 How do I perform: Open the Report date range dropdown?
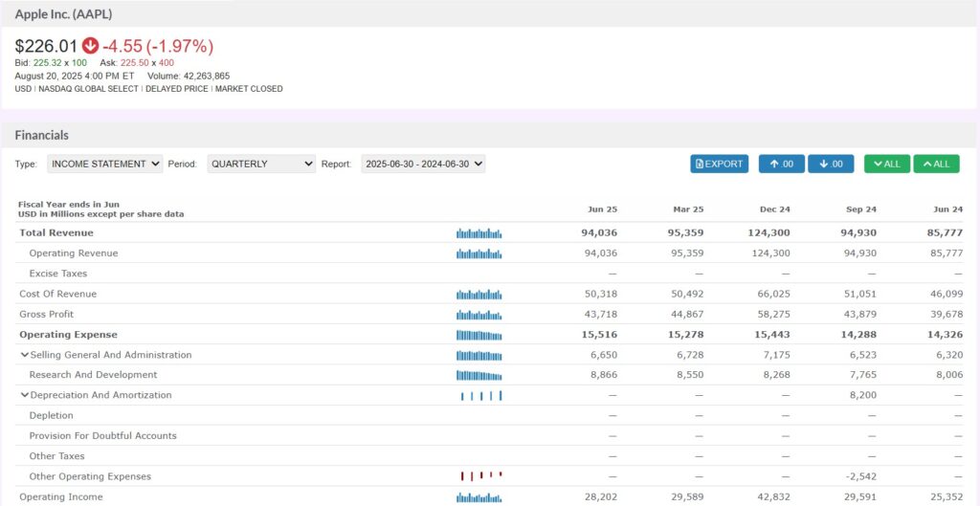click(x=423, y=164)
